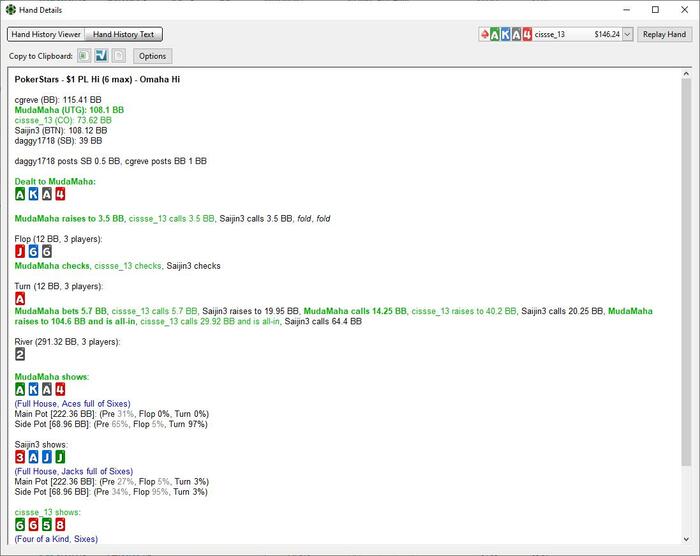The height and width of the screenshot is (556, 700).
Task: Click green Ace under 'MudaMaha shows'
Action: (20, 389)
